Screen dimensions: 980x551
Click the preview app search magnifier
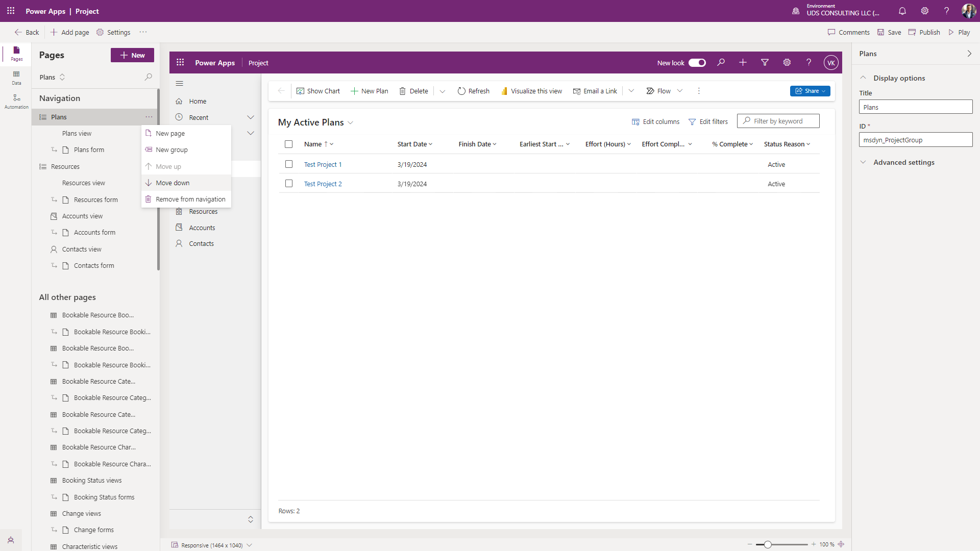point(721,62)
